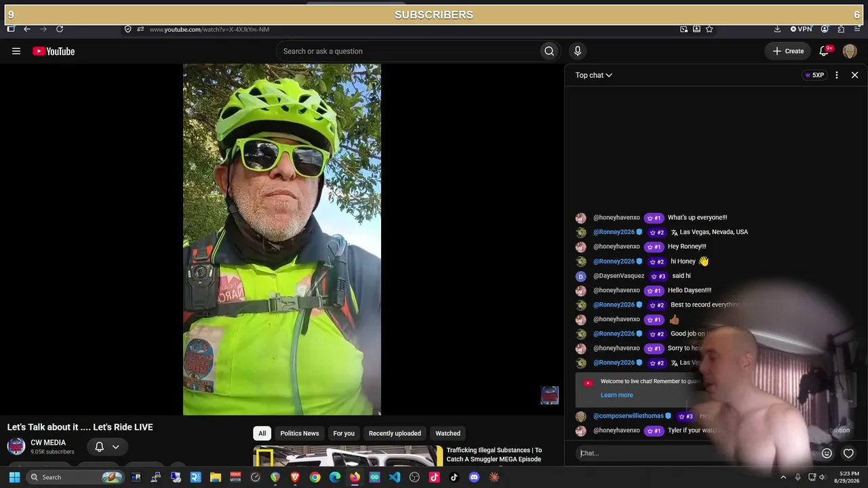Viewport: 868px width, 488px height.
Task: Open CW MEDIA channel avatar
Action: (16, 446)
